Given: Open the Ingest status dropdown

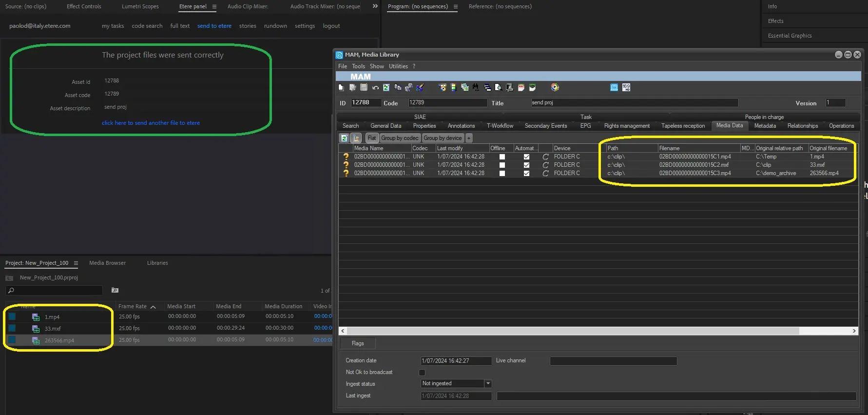Looking at the screenshot, I should (x=488, y=384).
